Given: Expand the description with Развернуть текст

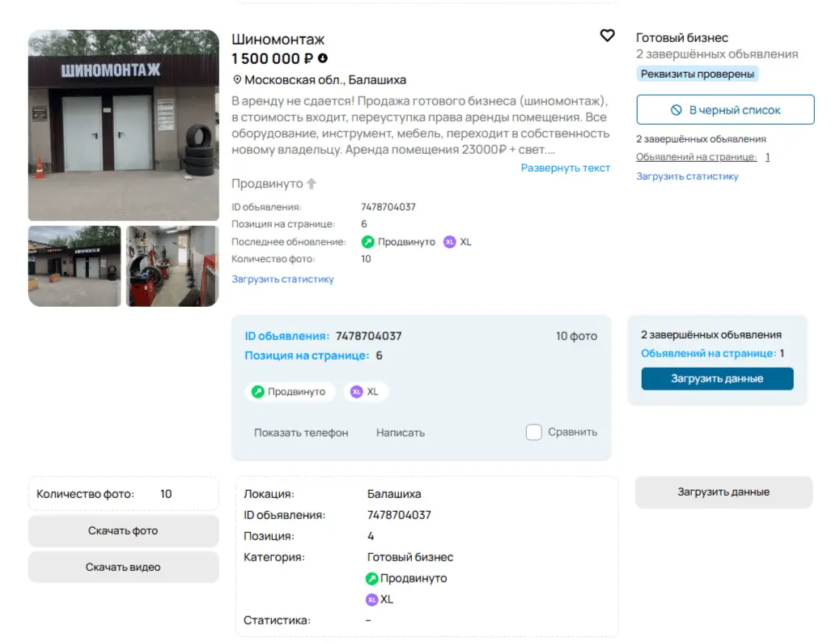Looking at the screenshot, I should click(565, 168).
